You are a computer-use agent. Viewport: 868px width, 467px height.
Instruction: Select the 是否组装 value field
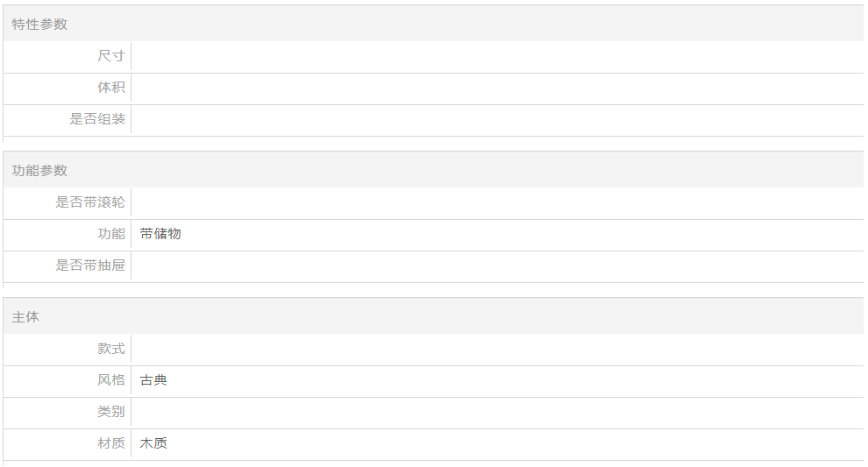pyautogui.click(x=496, y=120)
